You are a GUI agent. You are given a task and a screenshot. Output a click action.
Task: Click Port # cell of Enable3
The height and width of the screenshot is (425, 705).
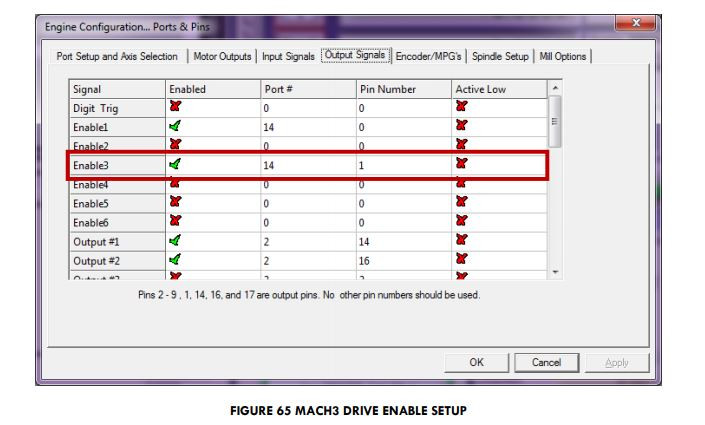[x=308, y=166]
